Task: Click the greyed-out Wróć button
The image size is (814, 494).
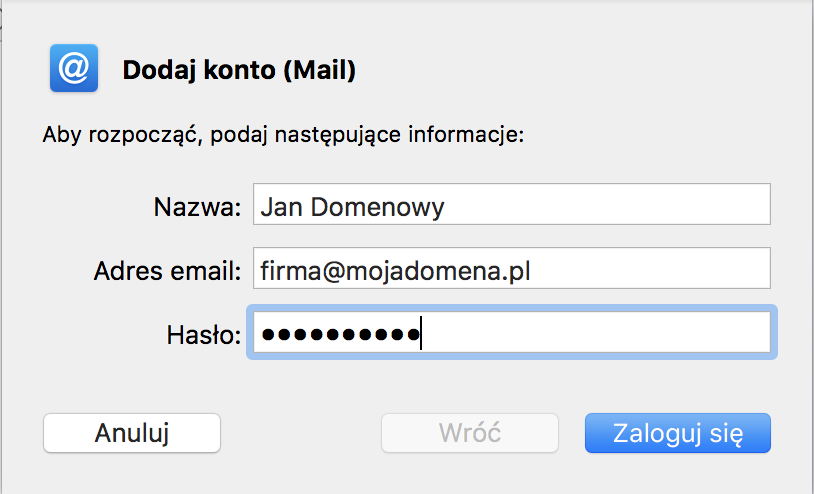Action: click(x=470, y=433)
